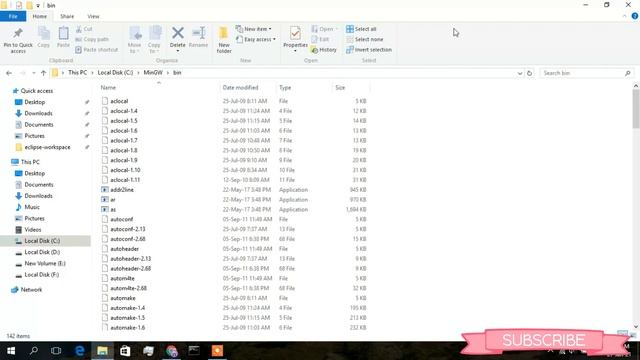
Task: Click the Refresh button
Action: coord(529,73)
